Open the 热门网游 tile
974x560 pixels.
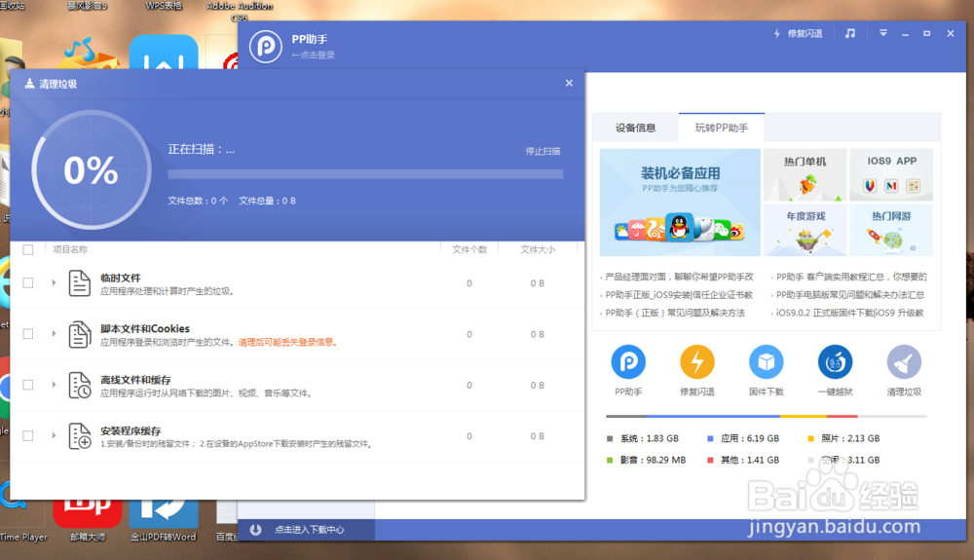[x=891, y=230]
